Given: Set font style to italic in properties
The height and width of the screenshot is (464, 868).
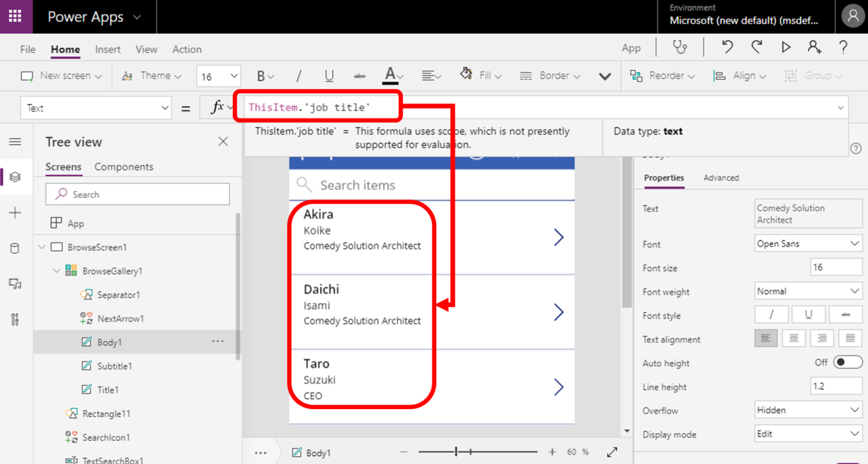Looking at the screenshot, I should coord(772,315).
